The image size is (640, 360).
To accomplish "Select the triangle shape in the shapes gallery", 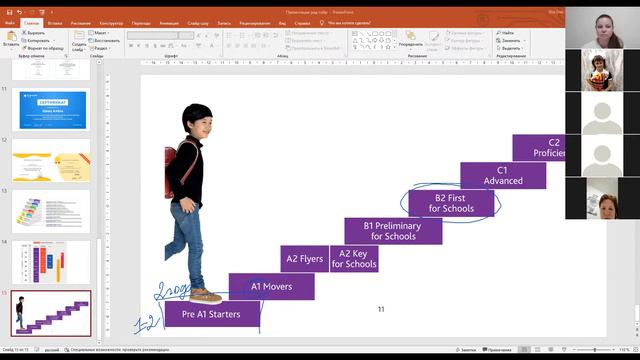I will pyautogui.click(x=355, y=40).
